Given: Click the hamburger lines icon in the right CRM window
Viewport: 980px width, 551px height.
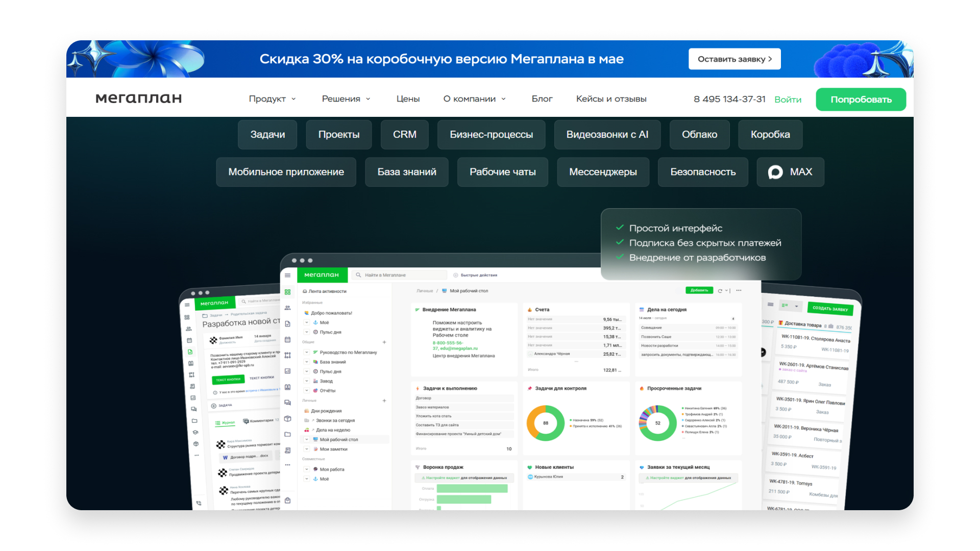Looking at the screenshot, I should [x=770, y=305].
